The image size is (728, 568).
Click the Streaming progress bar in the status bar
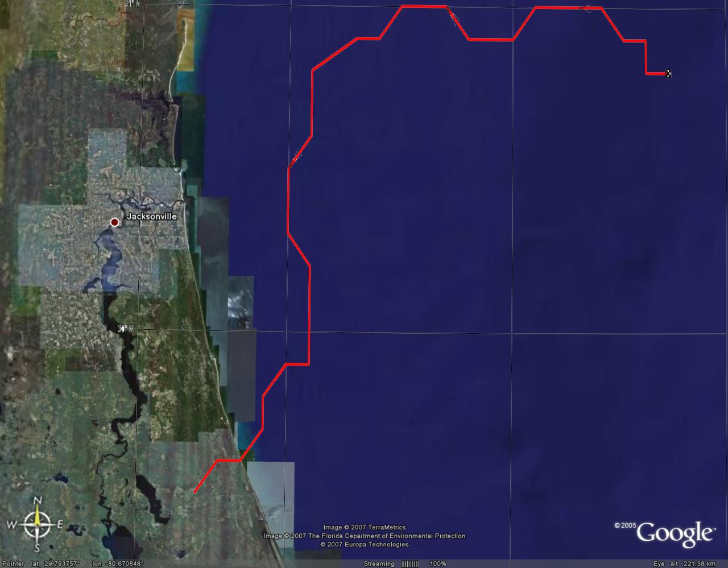(x=410, y=564)
